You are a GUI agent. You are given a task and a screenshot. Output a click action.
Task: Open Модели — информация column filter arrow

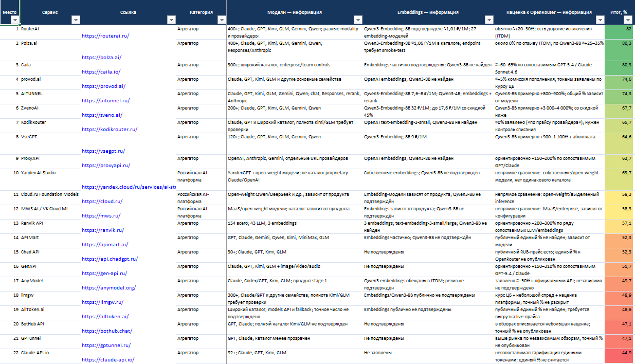(x=358, y=20)
